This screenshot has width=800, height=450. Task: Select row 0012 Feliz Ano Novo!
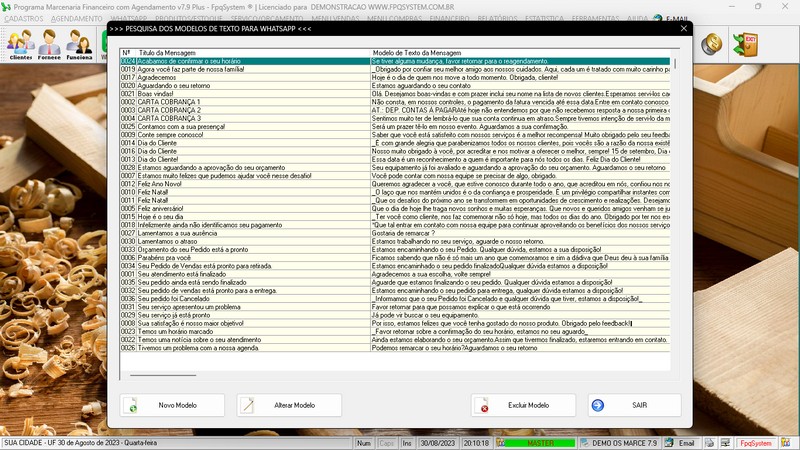(x=395, y=184)
